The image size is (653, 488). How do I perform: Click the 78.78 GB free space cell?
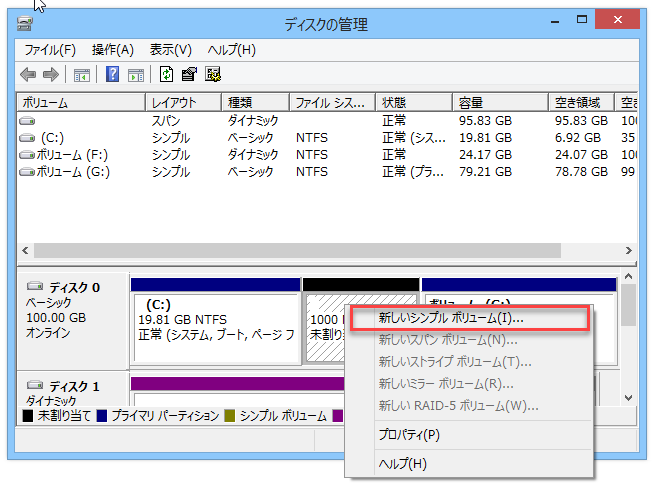coord(581,172)
